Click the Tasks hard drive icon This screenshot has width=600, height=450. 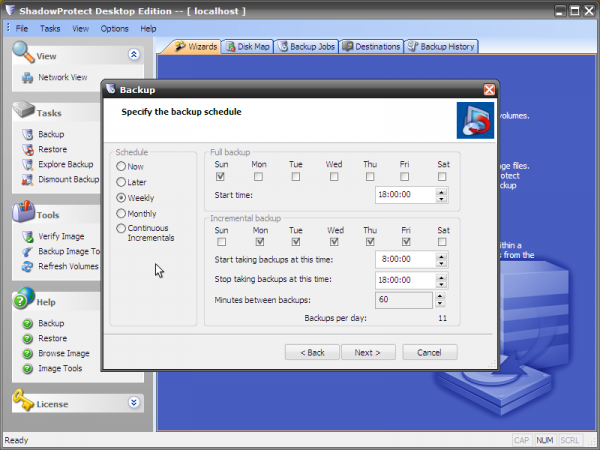point(23,109)
